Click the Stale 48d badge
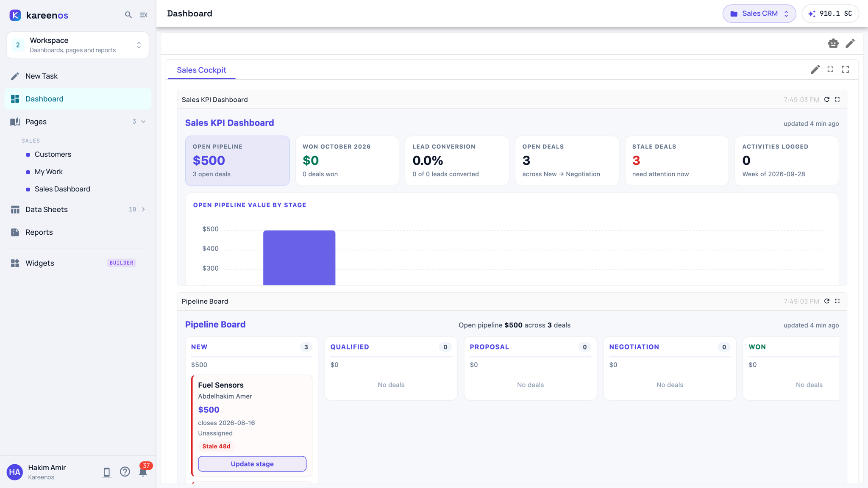 tap(216, 446)
